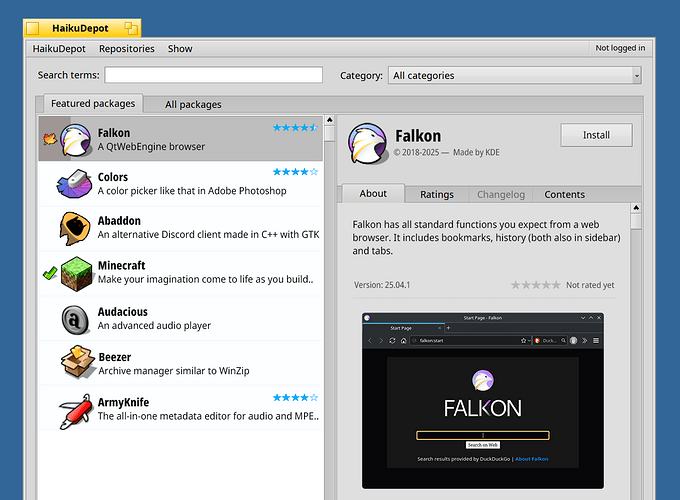Click 'Archive manager similar to WinZip' text
680x500 pixels.
click(x=174, y=371)
